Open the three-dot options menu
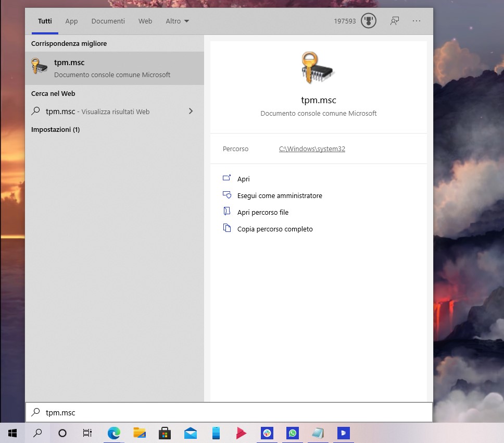Screen dimensions: 504x443 416,21
